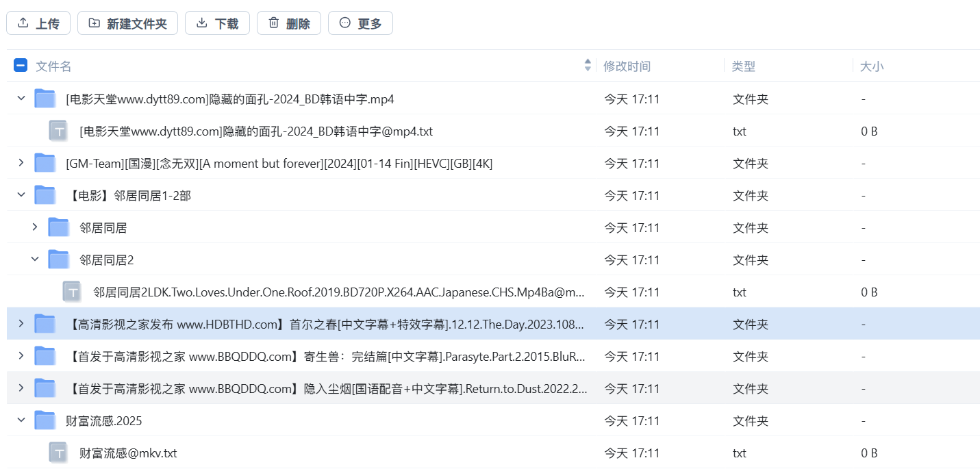The width and height of the screenshot is (980, 469).
Task: Click folder icon of [GM-Team][国漫][念无双]
Action: [45, 163]
